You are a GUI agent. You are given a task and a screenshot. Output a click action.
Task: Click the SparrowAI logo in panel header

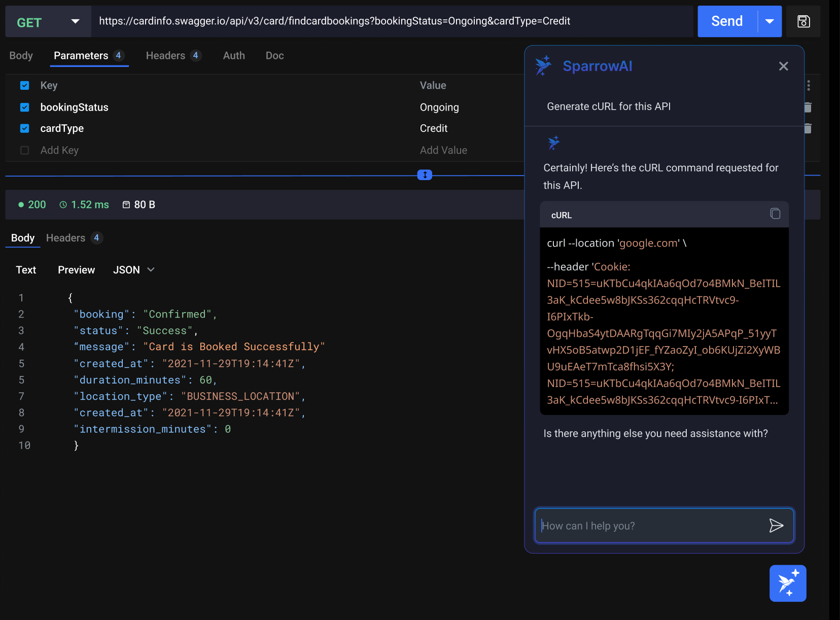(x=543, y=66)
